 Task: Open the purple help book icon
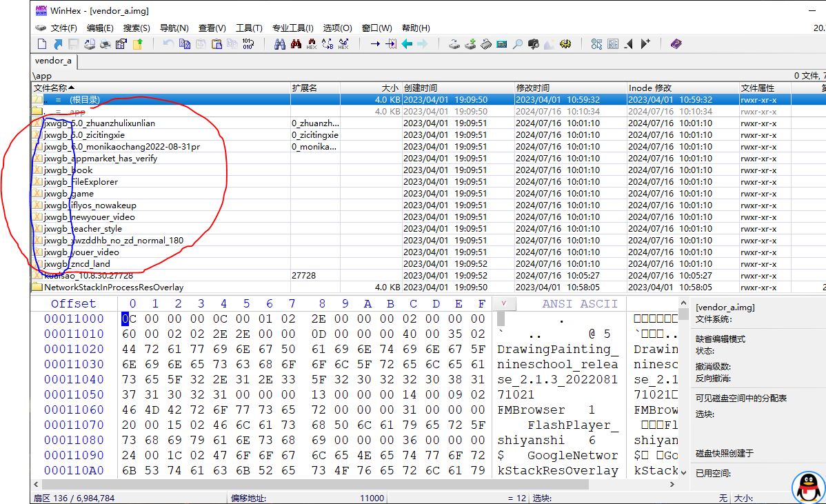(676, 44)
